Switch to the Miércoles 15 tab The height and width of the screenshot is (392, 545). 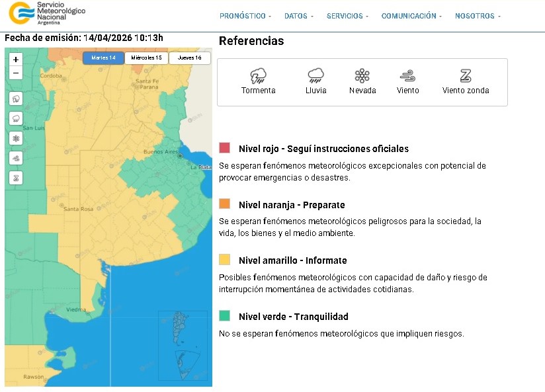point(146,58)
